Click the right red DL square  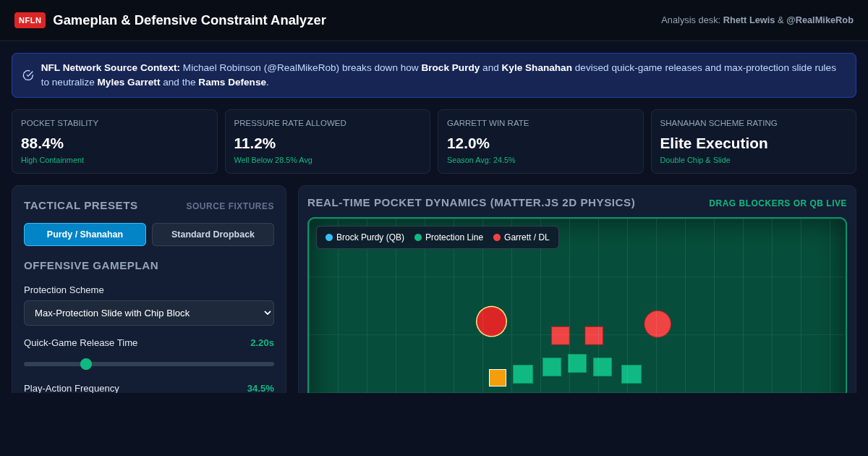594,336
